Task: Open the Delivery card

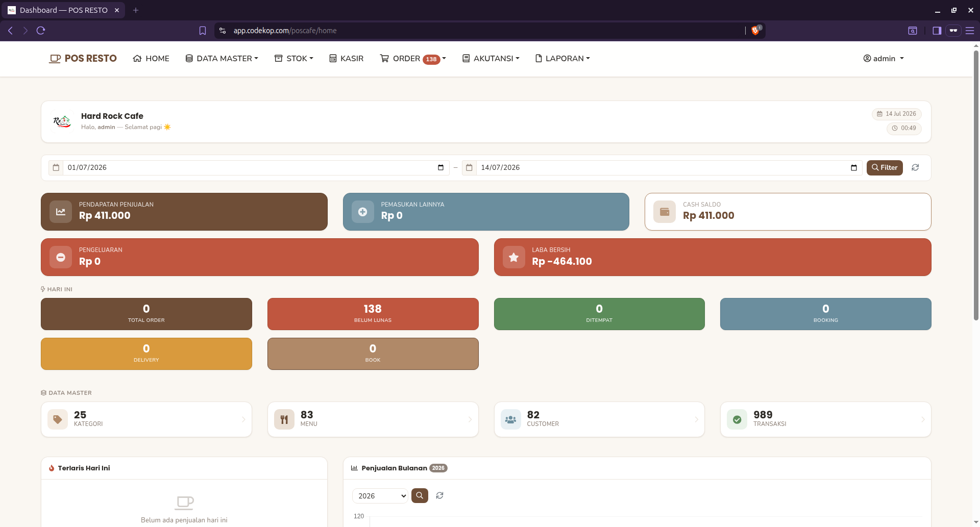Action: tap(146, 354)
